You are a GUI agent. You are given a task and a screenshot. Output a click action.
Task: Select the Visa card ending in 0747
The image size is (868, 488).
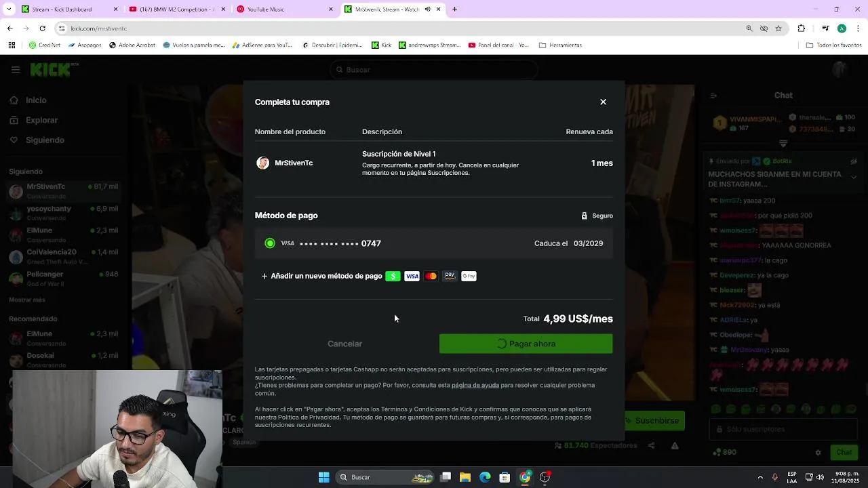(x=433, y=243)
